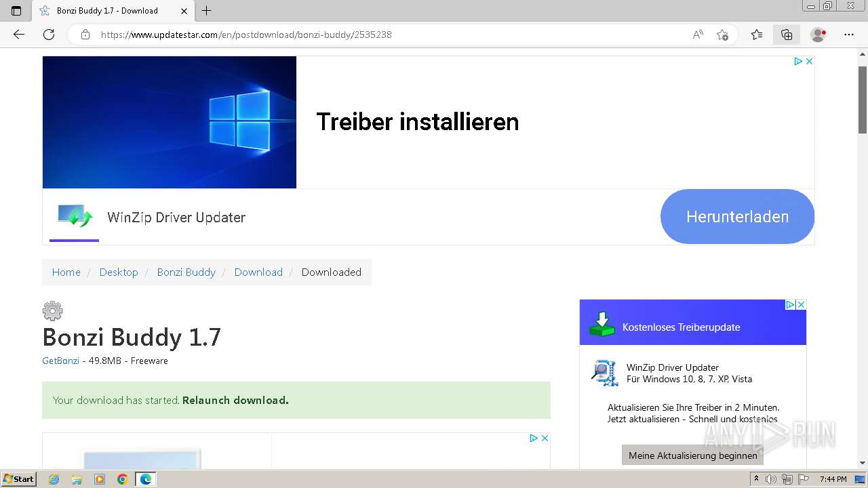Click Meine Aktualisierung beginnen button
The image size is (868, 488).
coord(692,455)
